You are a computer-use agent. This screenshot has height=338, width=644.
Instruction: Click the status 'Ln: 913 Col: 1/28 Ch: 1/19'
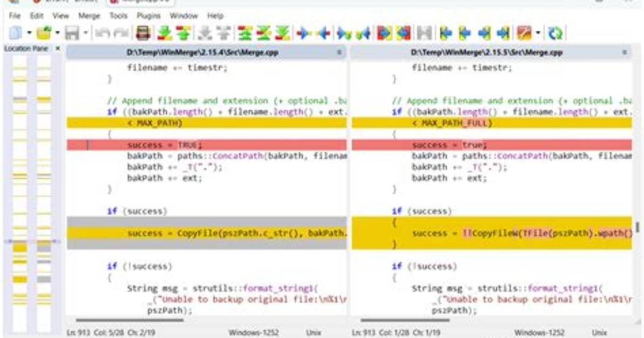[396, 332]
